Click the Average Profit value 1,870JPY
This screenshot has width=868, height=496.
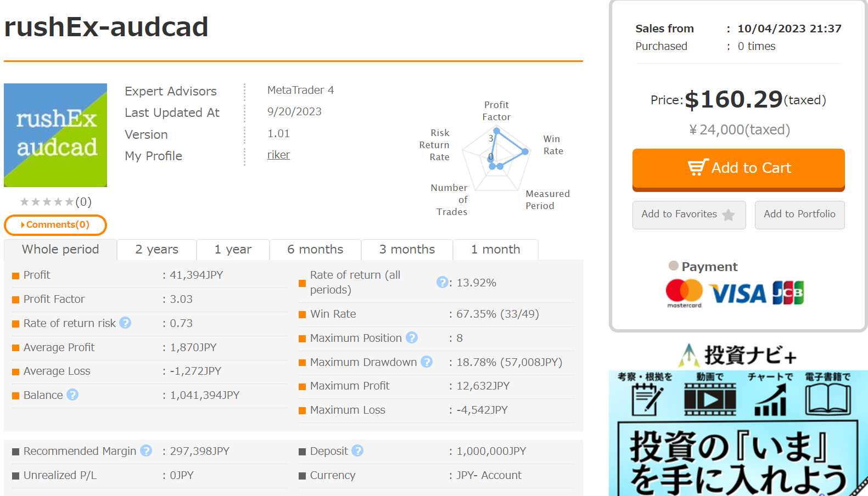tap(193, 347)
